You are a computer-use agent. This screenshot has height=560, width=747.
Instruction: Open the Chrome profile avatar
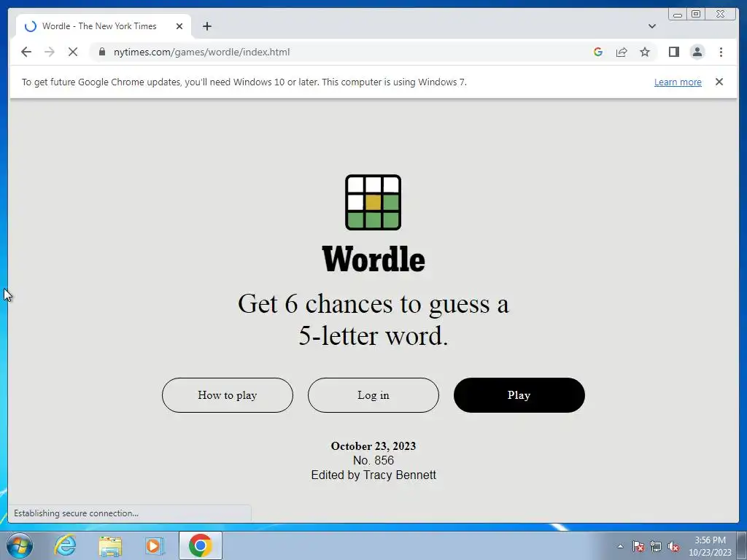(697, 52)
